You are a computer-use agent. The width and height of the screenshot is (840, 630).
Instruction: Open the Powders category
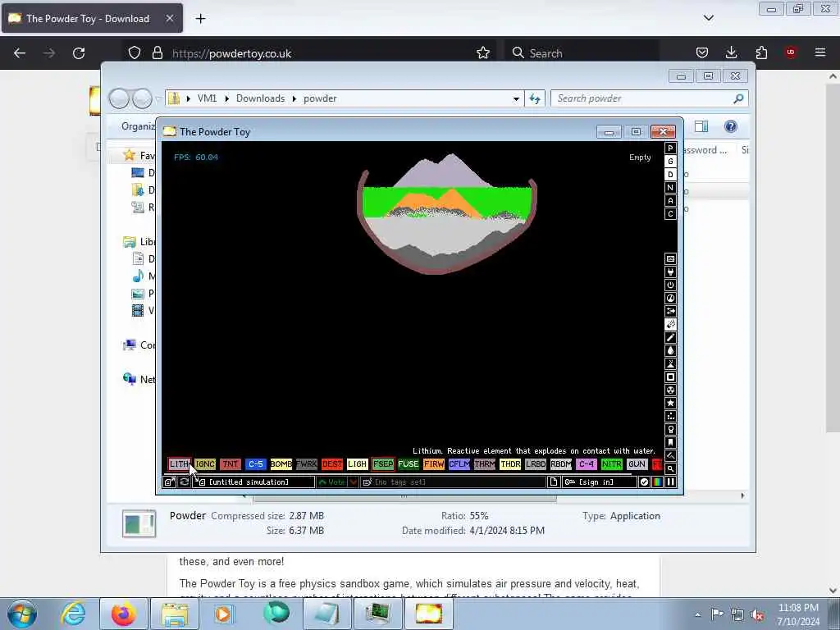click(x=670, y=363)
